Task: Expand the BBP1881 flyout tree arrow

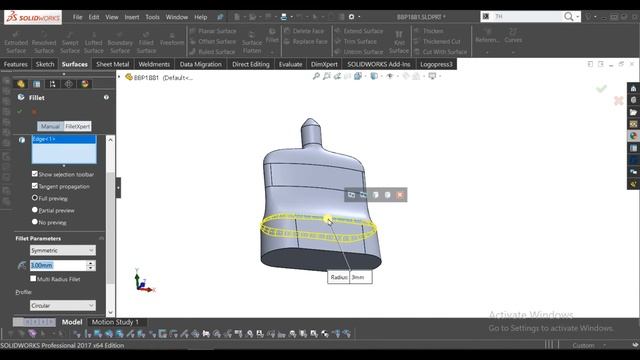Action: [x=119, y=77]
